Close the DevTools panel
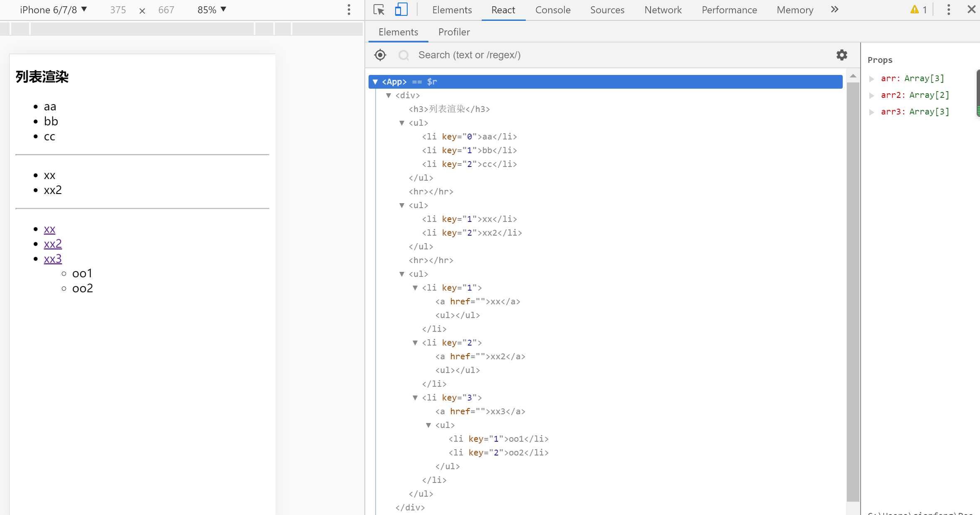Viewport: 980px width, 515px height. 972,10
